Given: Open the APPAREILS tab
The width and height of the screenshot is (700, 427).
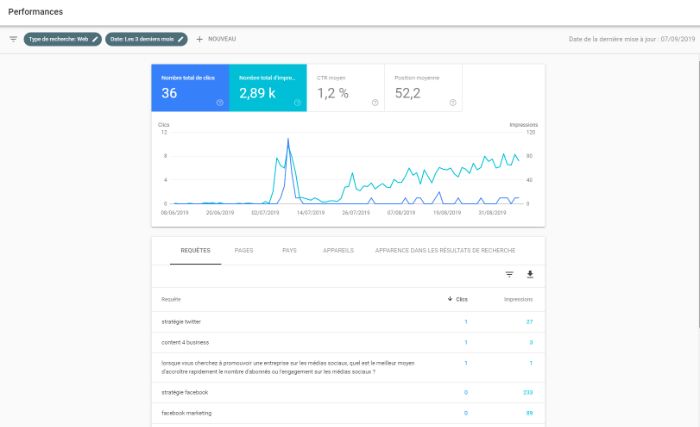Looking at the screenshot, I should (338, 251).
